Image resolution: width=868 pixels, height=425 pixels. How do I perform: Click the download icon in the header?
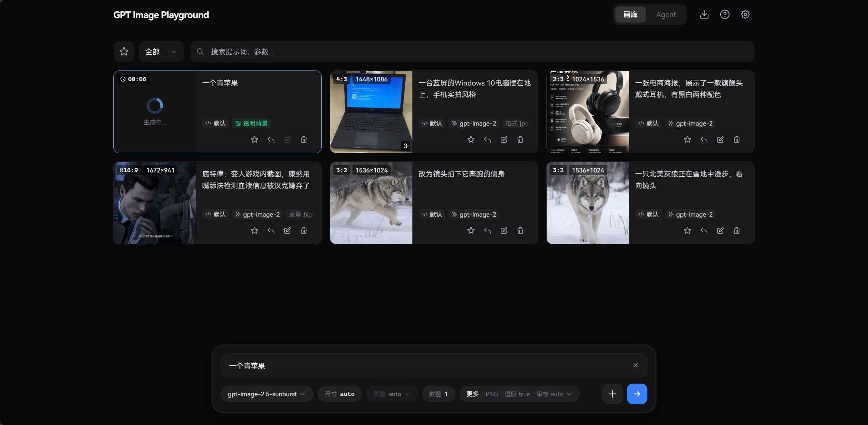[x=704, y=14]
